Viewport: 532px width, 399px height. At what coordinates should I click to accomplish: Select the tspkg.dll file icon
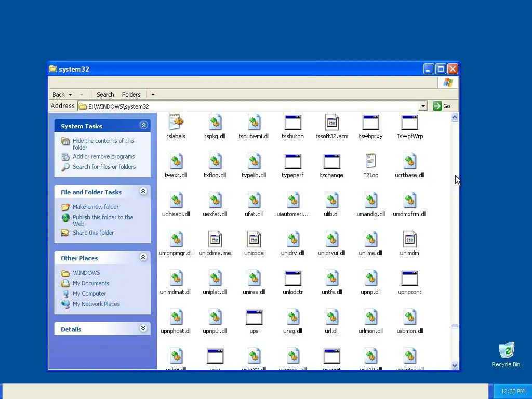(x=215, y=122)
